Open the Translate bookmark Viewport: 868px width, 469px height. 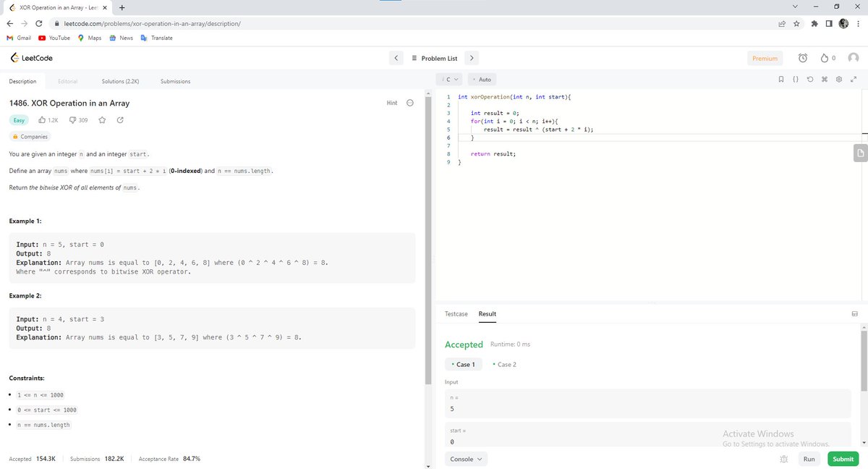(x=156, y=38)
